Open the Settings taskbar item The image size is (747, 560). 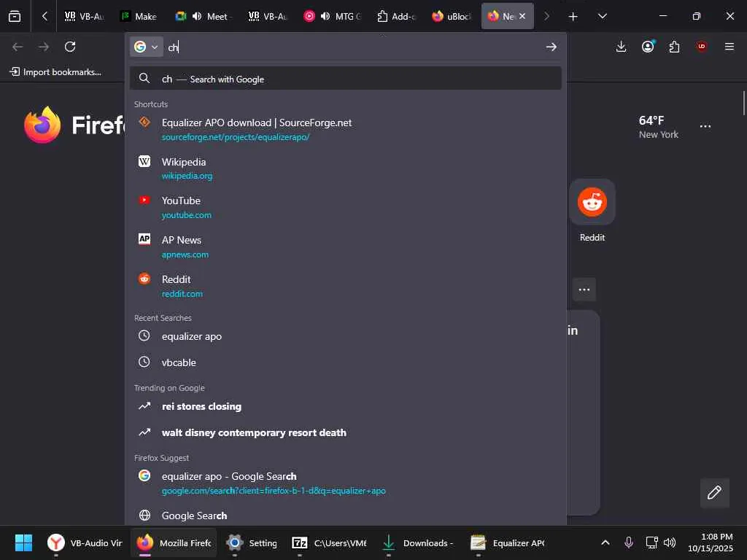pos(252,542)
